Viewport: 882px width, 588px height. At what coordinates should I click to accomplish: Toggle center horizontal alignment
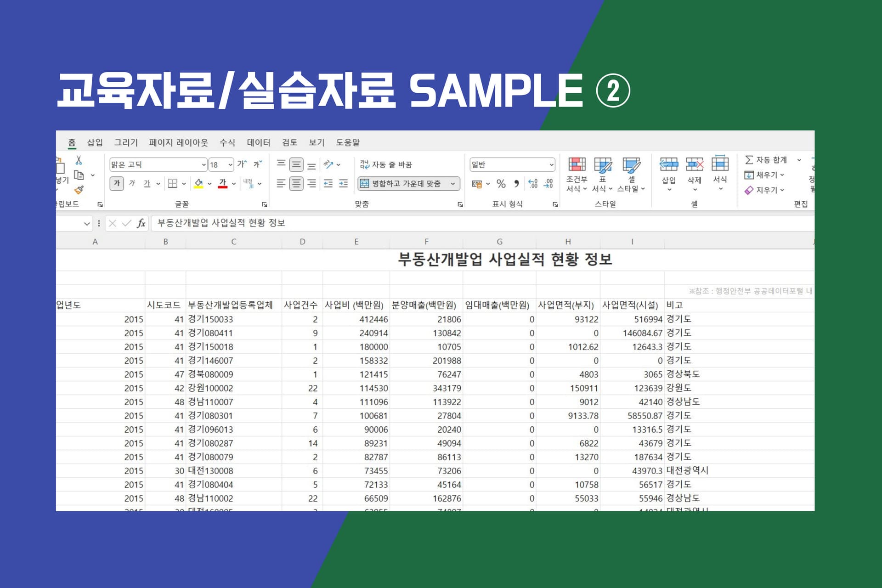click(x=296, y=184)
